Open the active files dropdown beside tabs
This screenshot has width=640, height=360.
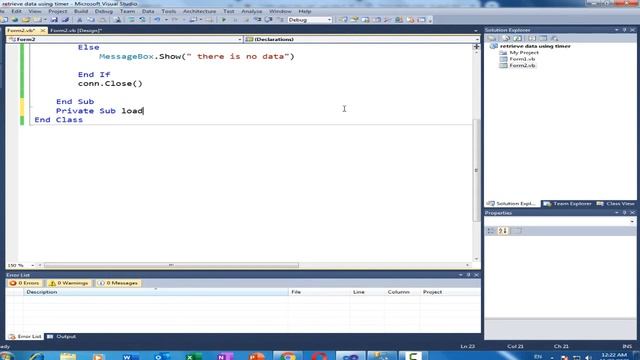point(476,31)
